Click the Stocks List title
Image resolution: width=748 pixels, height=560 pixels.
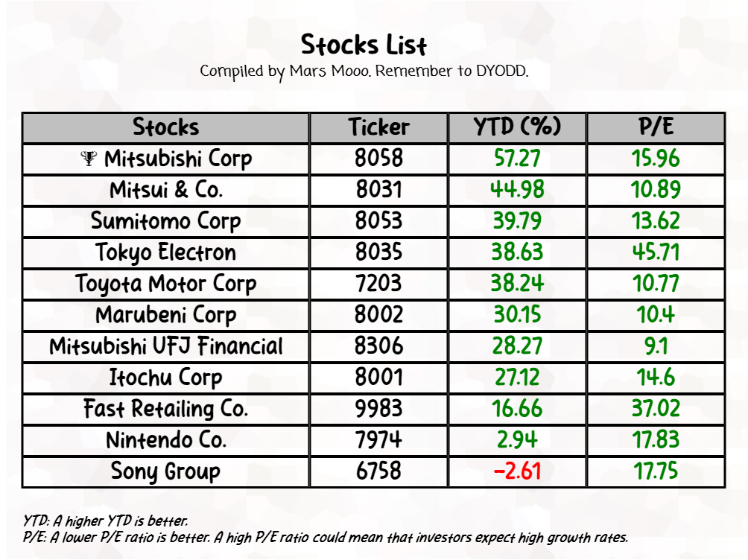pyautogui.click(x=364, y=45)
